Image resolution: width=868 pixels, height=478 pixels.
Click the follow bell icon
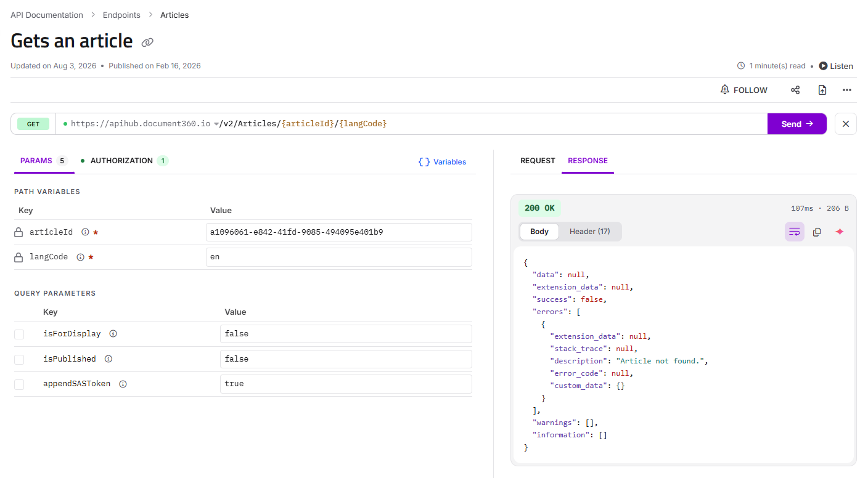[x=725, y=90]
